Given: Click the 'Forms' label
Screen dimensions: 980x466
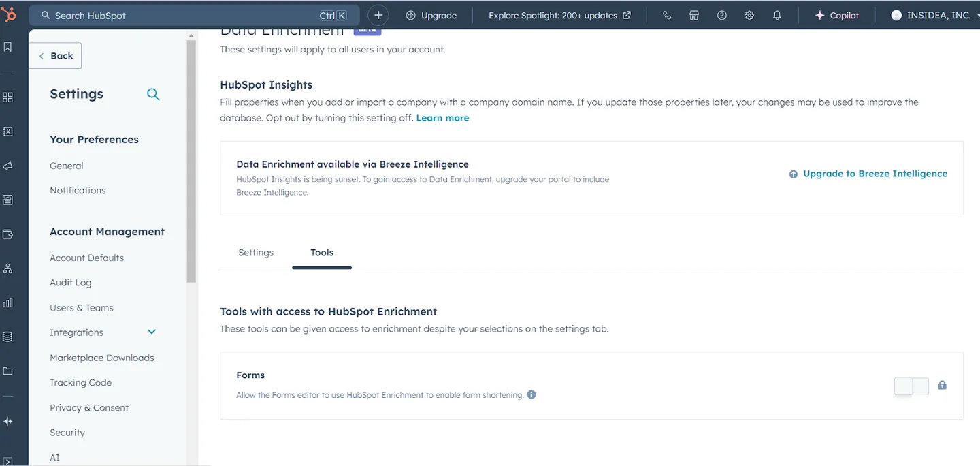Looking at the screenshot, I should [x=250, y=375].
